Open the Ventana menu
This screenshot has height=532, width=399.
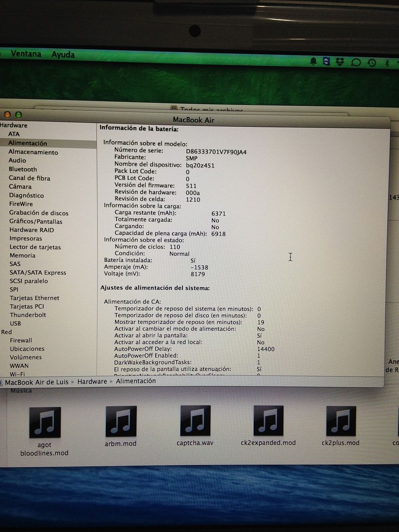click(26, 54)
